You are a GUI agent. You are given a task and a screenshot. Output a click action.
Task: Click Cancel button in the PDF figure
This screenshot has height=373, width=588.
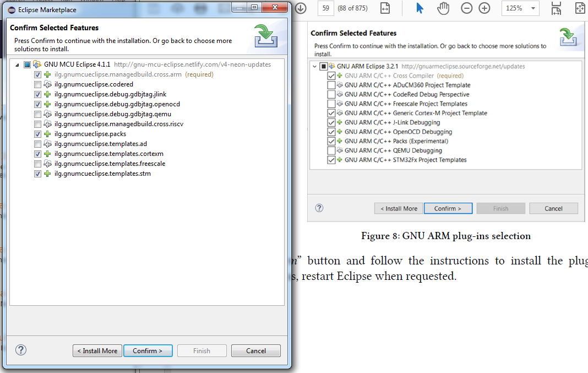coord(553,209)
